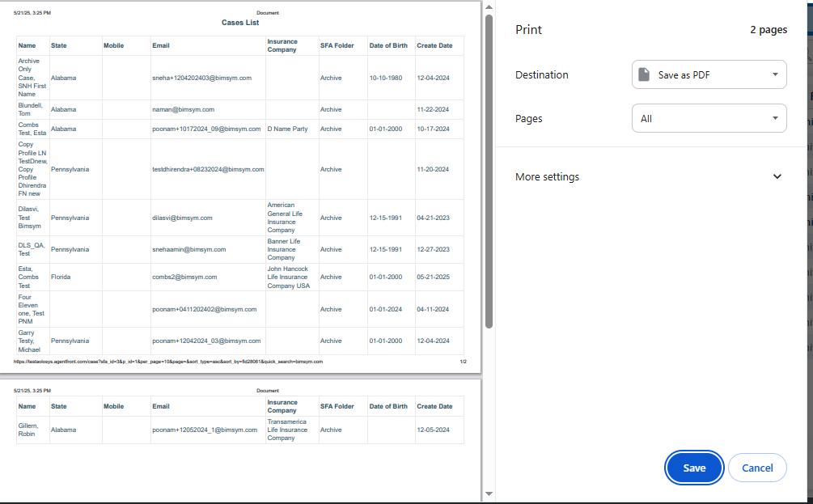Click the DLS_QA, Test case name
Image resolution: width=813 pixels, height=504 pixels.
pyautogui.click(x=32, y=249)
